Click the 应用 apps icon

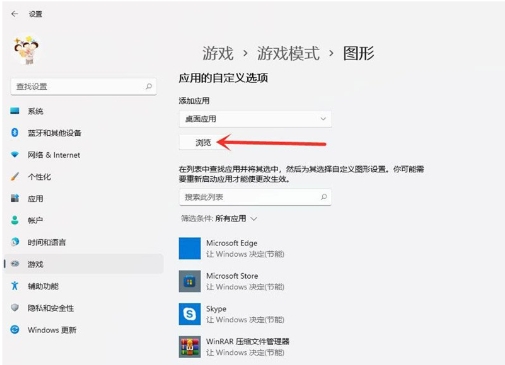click(15, 198)
